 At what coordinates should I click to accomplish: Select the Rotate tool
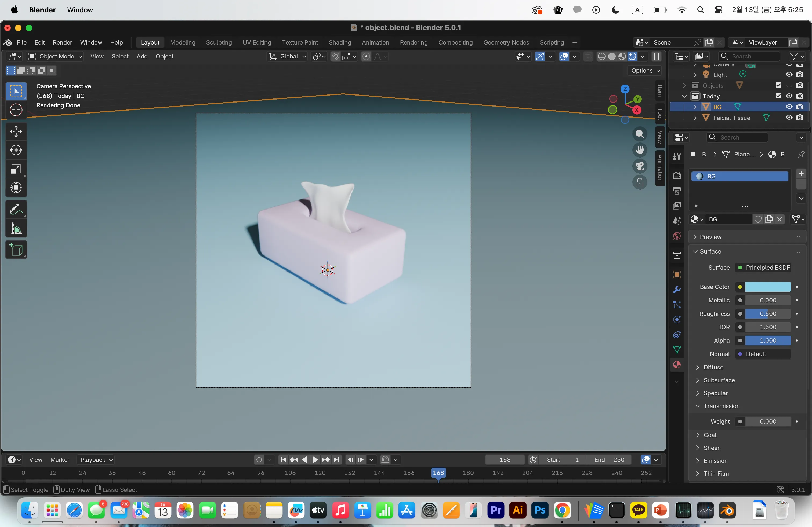[16, 150]
